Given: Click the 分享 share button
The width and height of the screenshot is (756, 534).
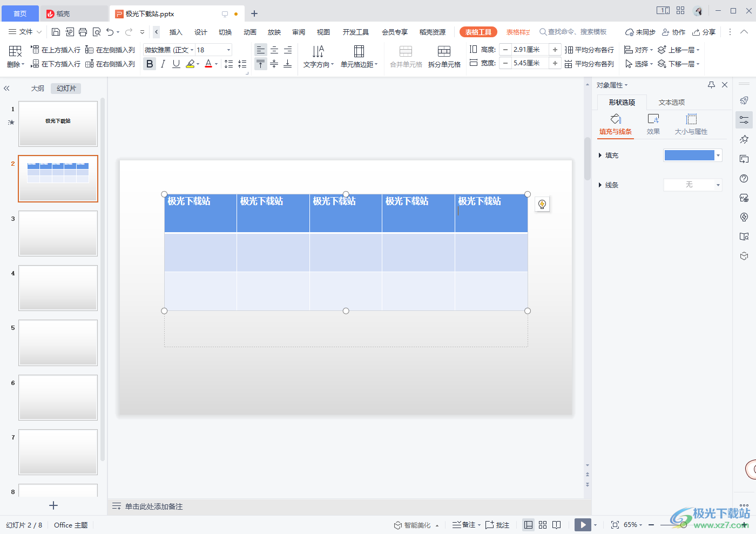Looking at the screenshot, I should pyautogui.click(x=704, y=32).
